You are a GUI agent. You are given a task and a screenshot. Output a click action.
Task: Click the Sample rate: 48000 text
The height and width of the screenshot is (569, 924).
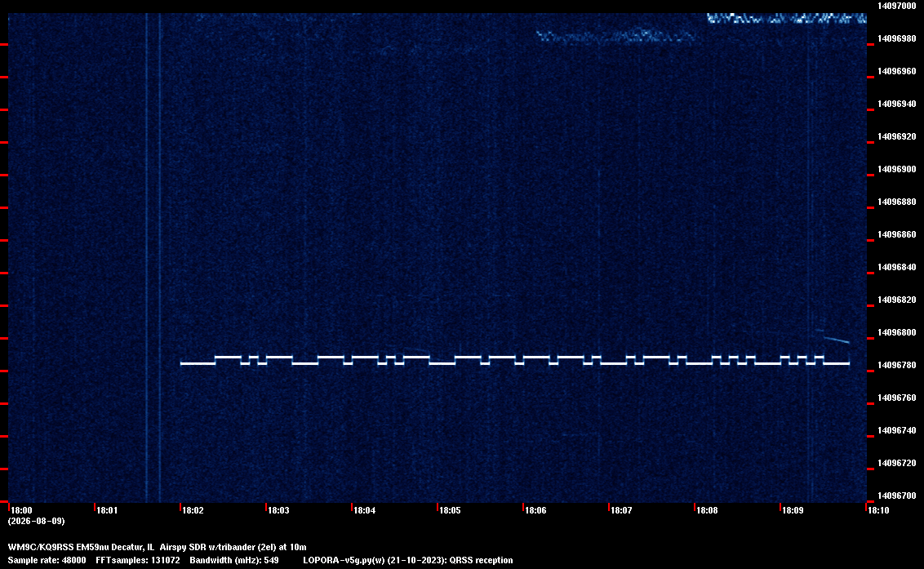coord(47,560)
